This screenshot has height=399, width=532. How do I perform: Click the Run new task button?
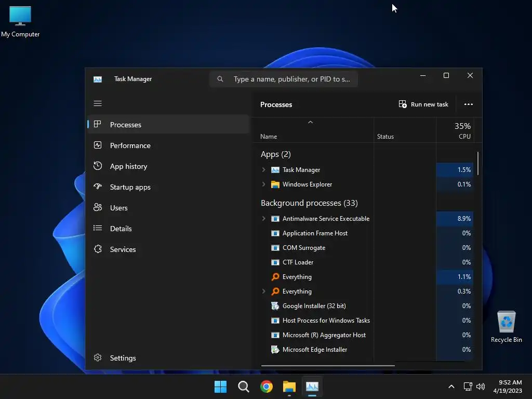(423, 104)
